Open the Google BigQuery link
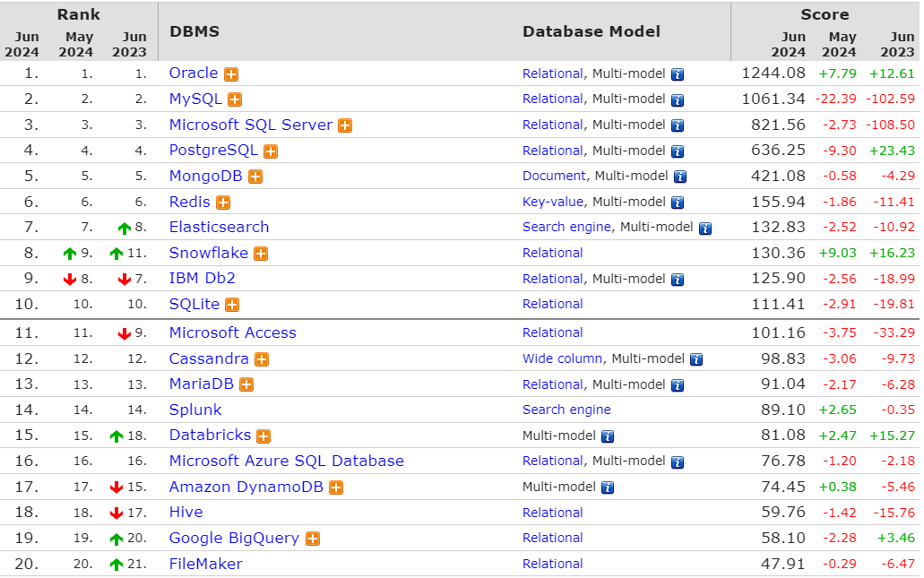Viewport: 924px width, 578px height. [234, 538]
